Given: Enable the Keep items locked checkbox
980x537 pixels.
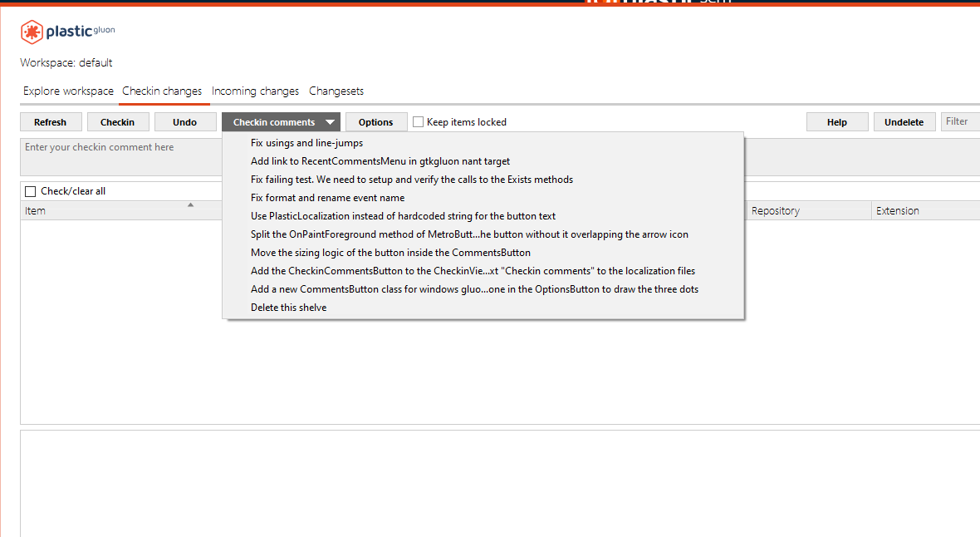Looking at the screenshot, I should point(418,121).
